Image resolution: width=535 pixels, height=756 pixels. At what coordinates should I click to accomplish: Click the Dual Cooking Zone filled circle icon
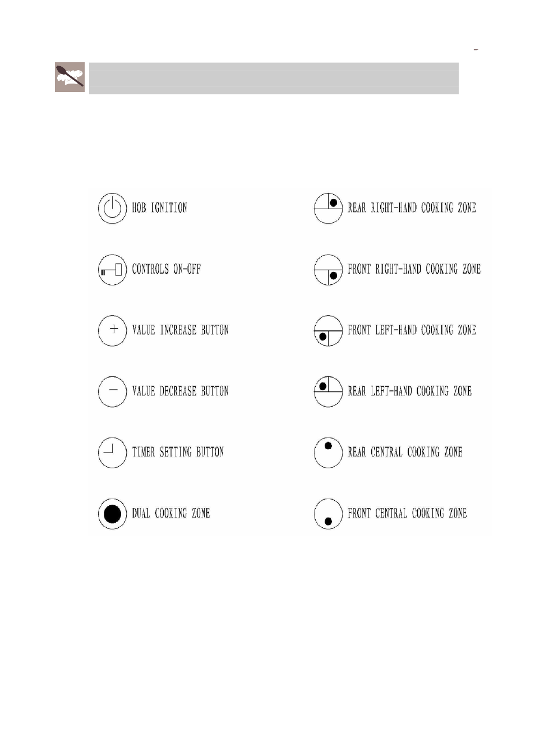[112, 514]
